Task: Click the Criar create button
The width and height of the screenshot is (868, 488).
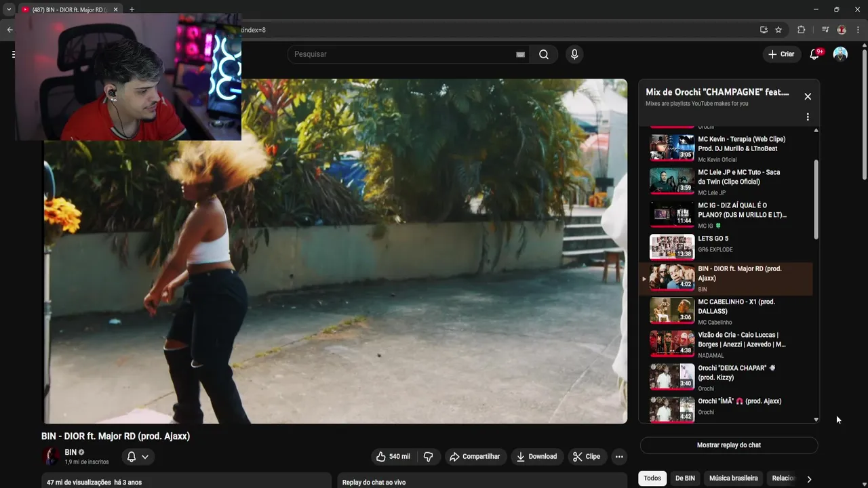Action: [781, 54]
